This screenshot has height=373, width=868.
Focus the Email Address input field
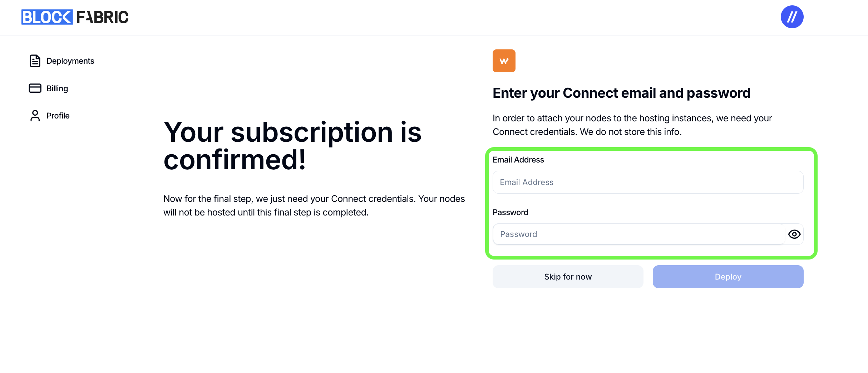pos(648,182)
